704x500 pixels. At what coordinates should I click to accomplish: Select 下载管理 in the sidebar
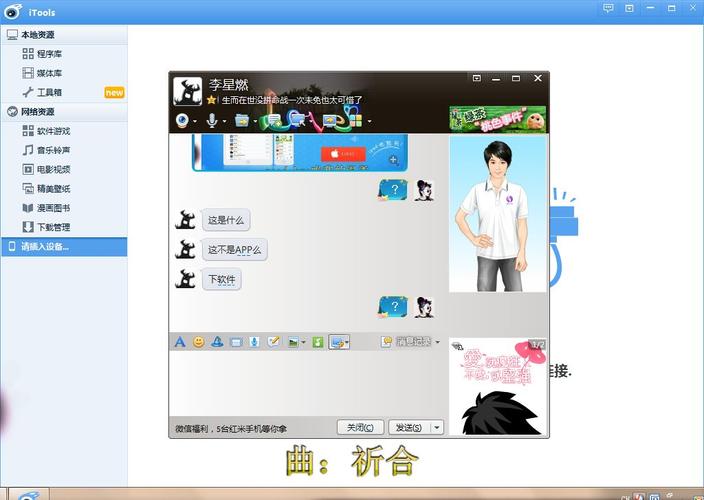53,227
